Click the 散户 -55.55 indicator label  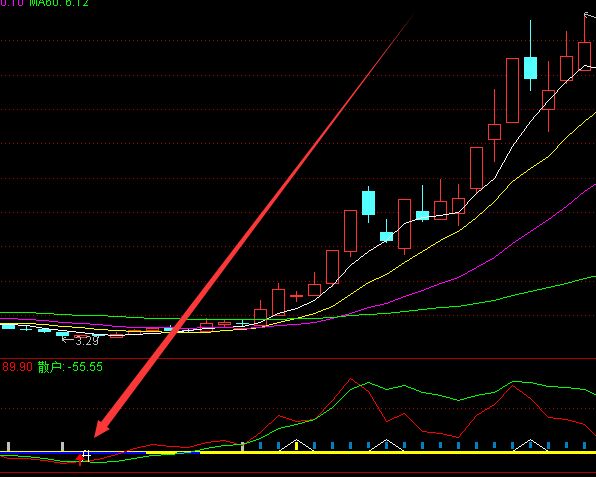tap(70, 367)
